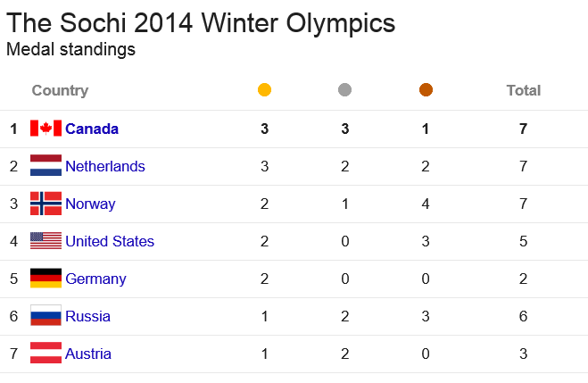Open the Austria country link
This screenshot has width=588, height=383.
(88, 354)
